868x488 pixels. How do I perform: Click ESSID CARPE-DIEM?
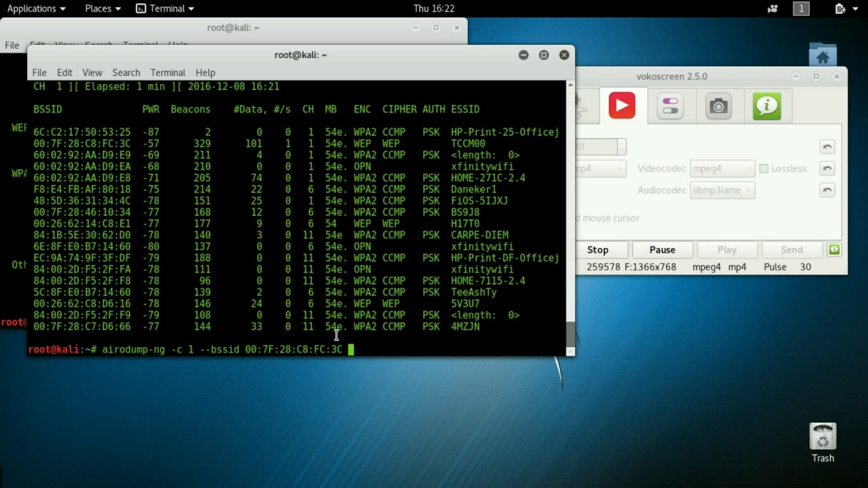tap(479, 235)
